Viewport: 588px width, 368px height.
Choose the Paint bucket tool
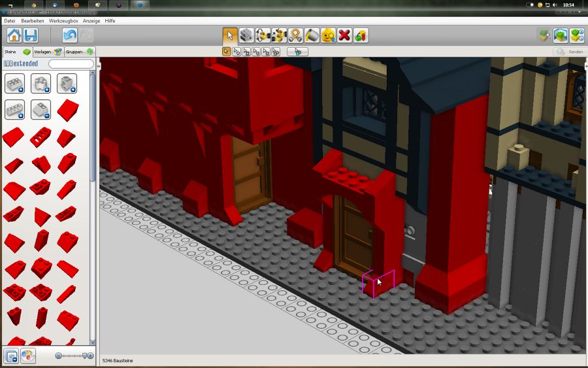[x=312, y=35]
